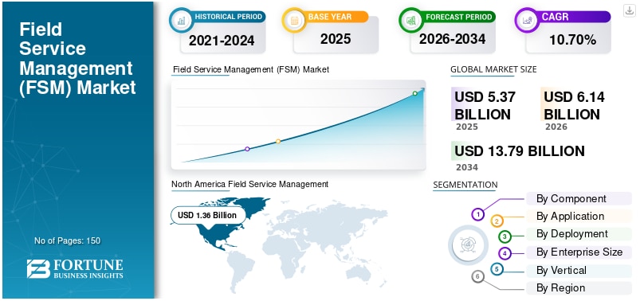
Task: Select segmentation number 5 circle
Action: pyautogui.click(x=497, y=269)
